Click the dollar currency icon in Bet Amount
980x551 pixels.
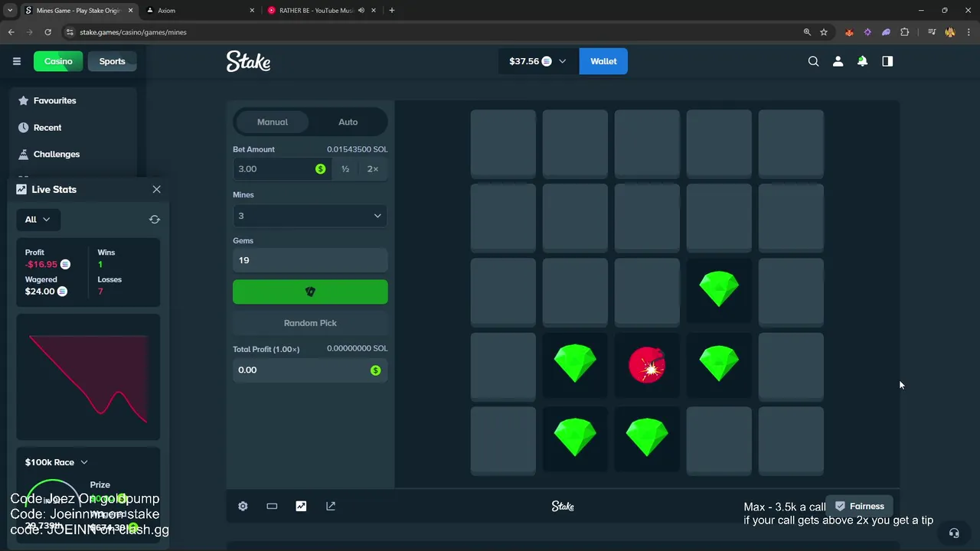click(320, 169)
